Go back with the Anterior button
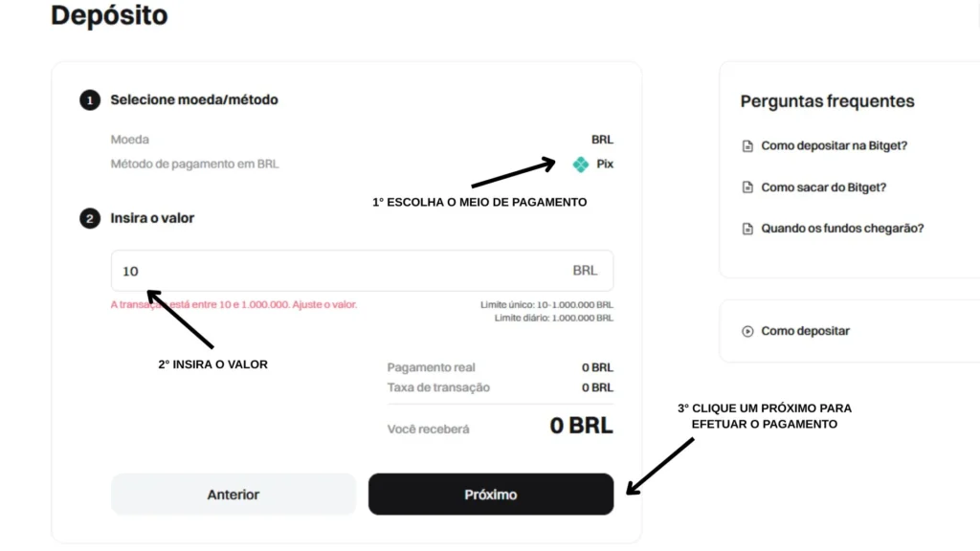 pyautogui.click(x=234, y=495)
